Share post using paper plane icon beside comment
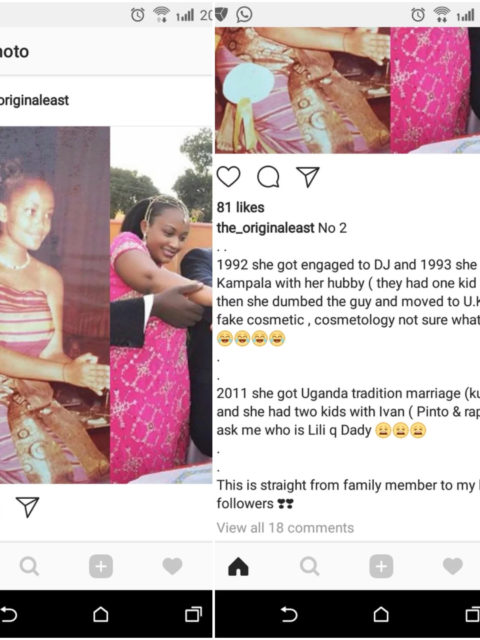 point(307,177)
